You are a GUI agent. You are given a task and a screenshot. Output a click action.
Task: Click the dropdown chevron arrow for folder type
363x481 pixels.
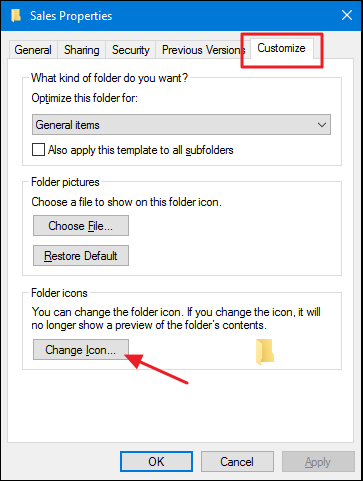[322, 125]
